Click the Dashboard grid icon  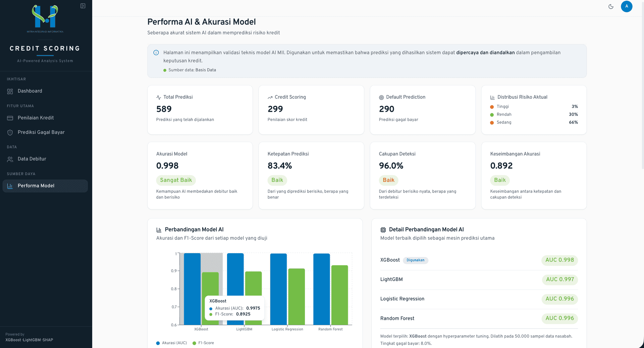[x=10, y=91]
